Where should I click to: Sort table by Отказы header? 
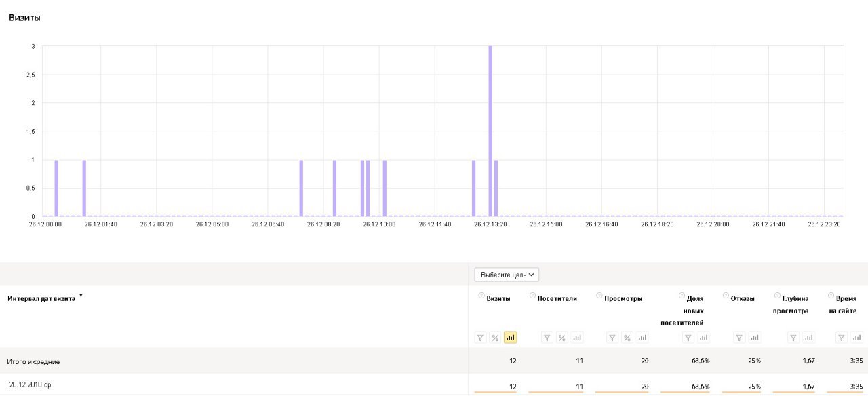tap(742, 298)
